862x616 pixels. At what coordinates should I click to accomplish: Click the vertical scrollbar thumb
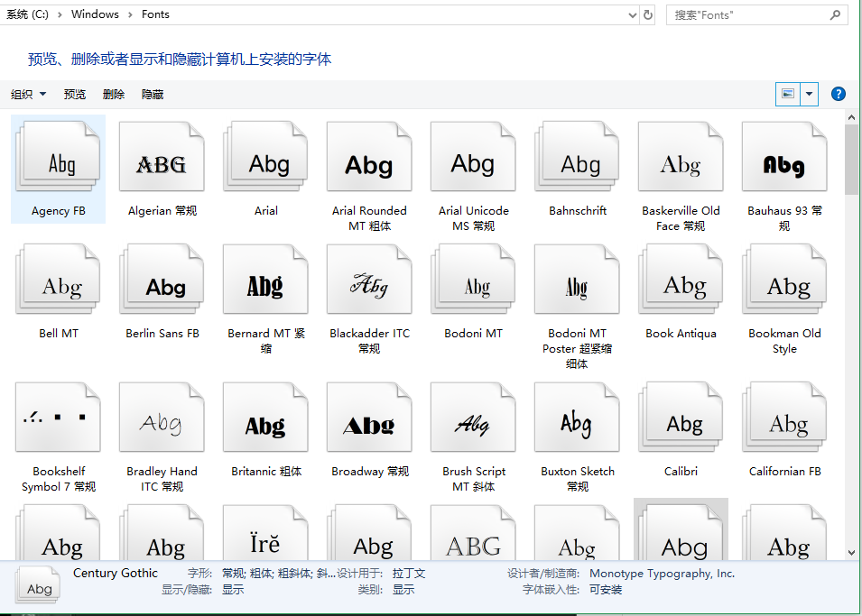click(x=851, y=160)
